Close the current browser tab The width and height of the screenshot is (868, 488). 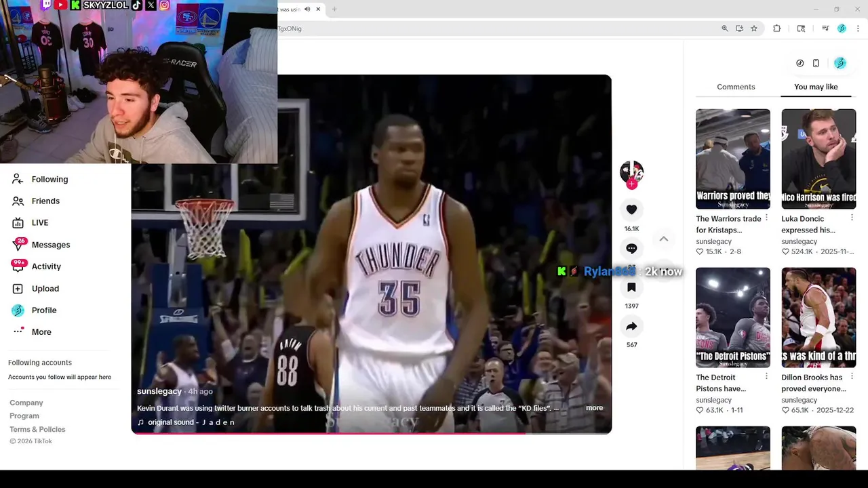coord(318,9)
